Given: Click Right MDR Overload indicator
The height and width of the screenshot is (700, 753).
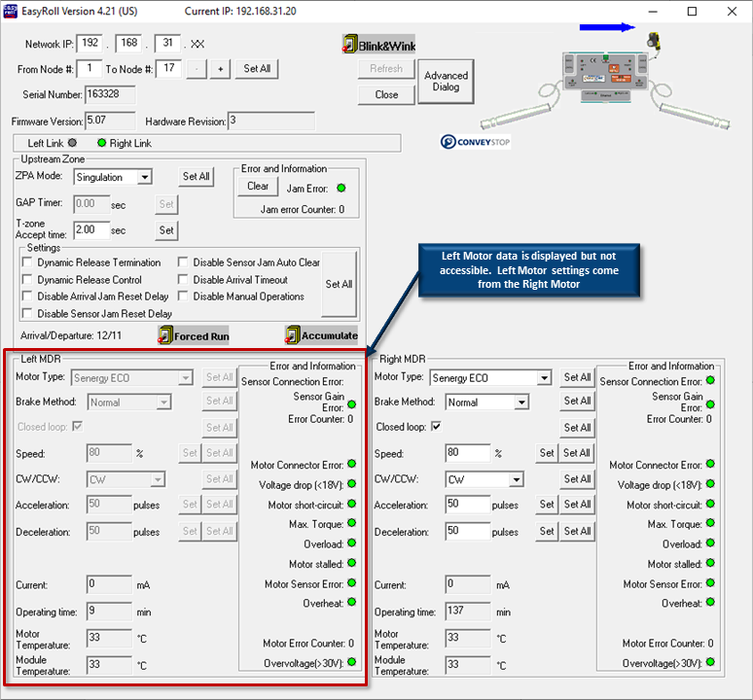Looking at the screenshot, I should 711,543.
